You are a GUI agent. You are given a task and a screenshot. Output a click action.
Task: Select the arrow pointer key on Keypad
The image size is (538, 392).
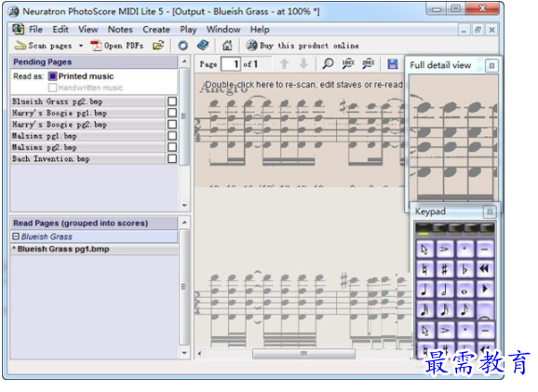tap(424, 250)
